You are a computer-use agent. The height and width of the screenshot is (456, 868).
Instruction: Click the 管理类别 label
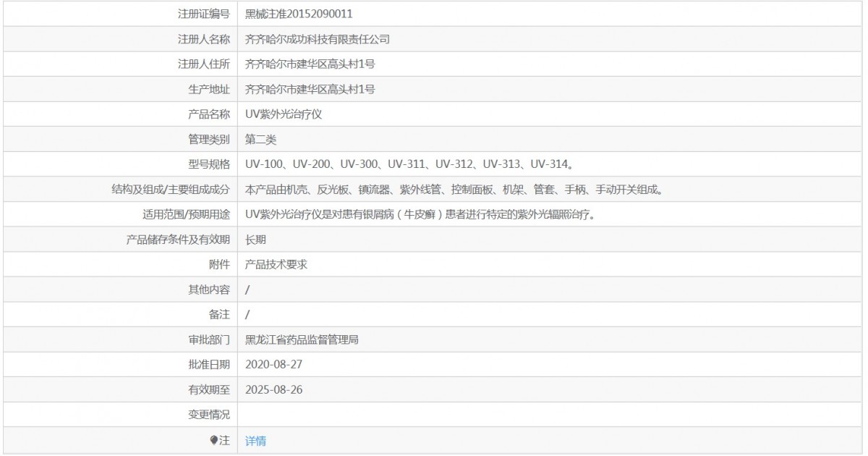point(209,139)
